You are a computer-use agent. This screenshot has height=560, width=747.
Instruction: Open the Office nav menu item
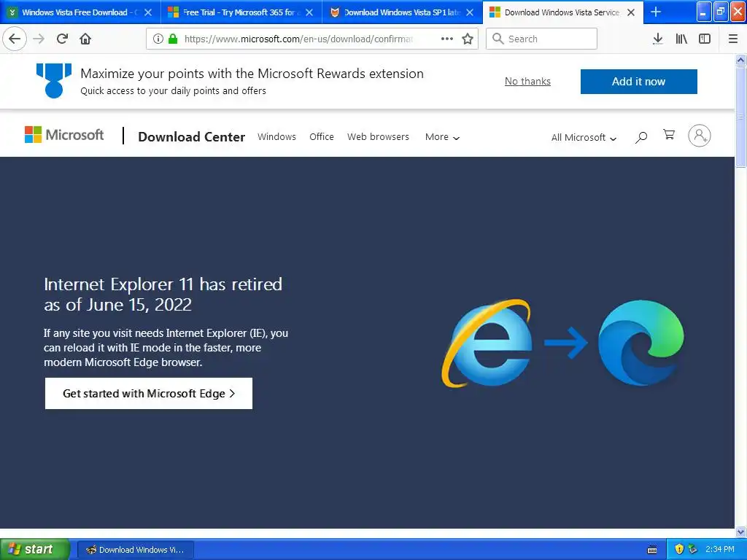(x=322, y=136)
